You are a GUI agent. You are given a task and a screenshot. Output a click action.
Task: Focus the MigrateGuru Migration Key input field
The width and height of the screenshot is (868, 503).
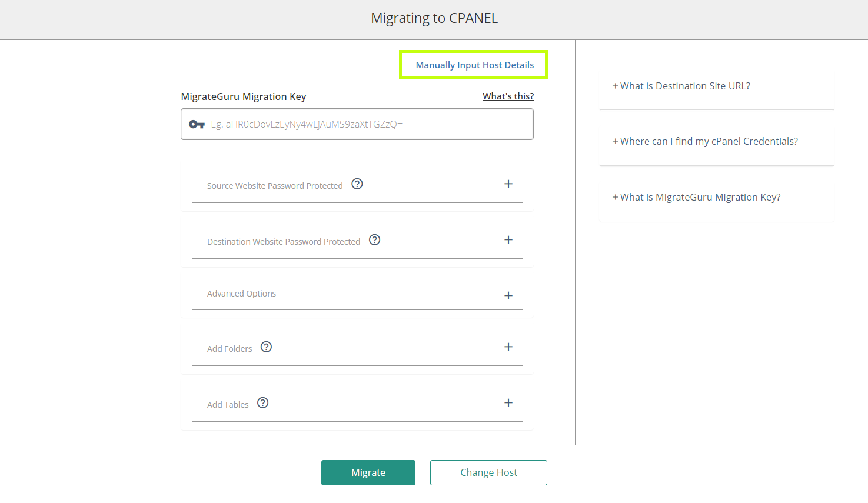pos(365,124)
